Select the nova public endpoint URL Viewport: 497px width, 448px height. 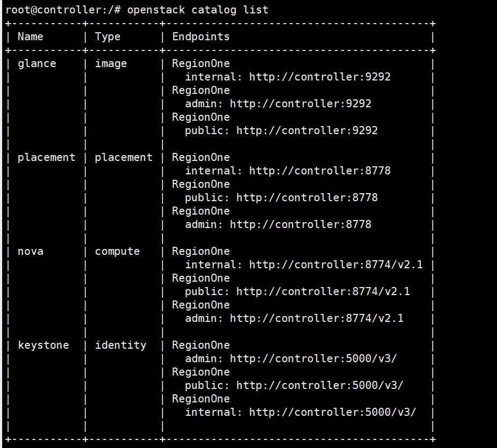[323, 291]
